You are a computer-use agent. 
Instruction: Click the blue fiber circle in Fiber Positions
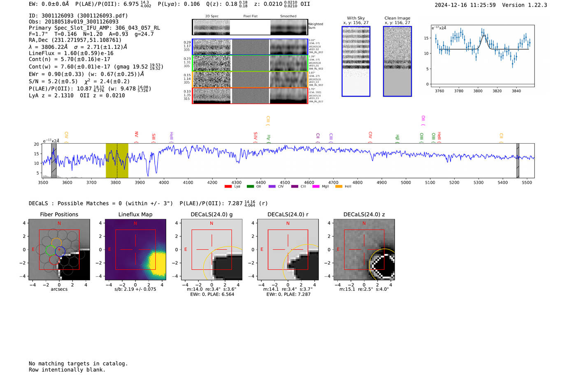click(x=60, y=251)
